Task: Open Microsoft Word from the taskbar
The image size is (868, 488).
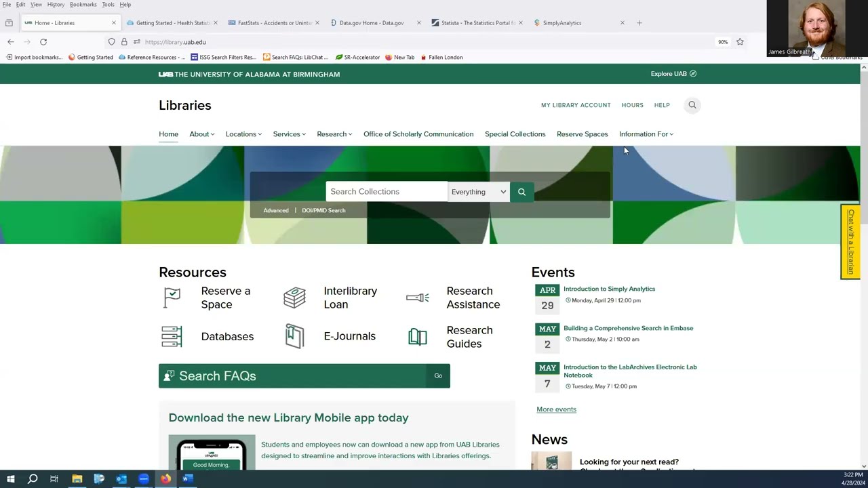Action: tap(188, 479)
